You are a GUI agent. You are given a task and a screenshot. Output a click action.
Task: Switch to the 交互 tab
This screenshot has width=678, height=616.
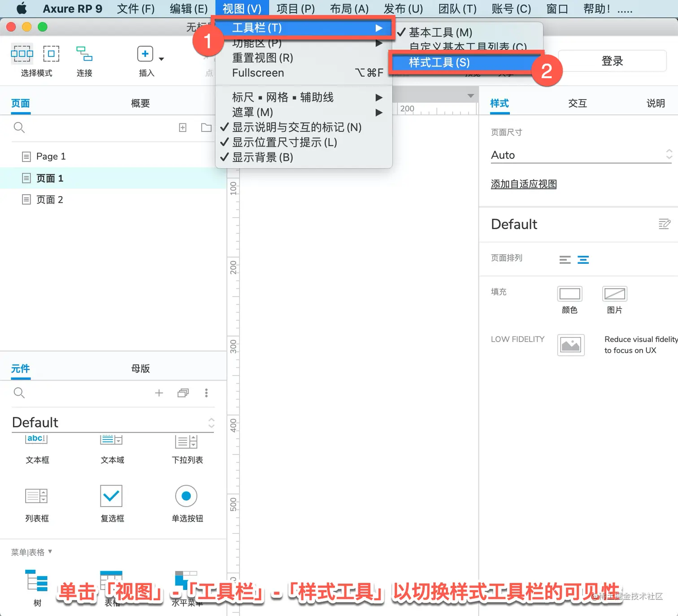point(577,103)
